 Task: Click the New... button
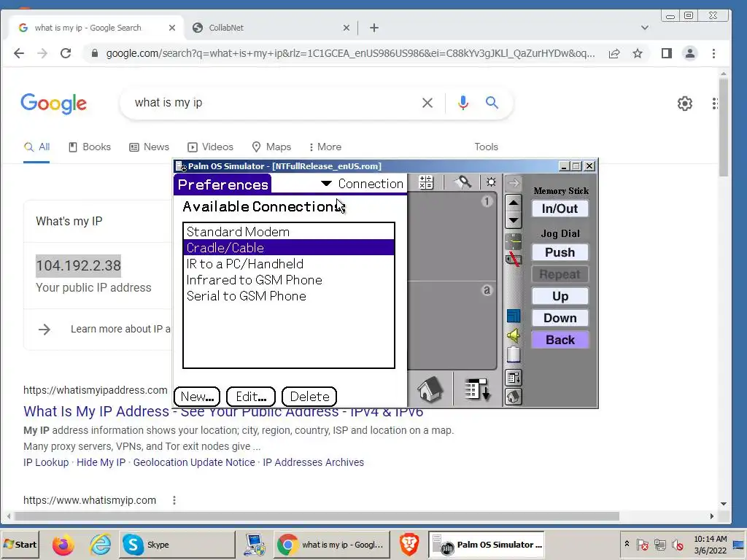tap(197, 397)
